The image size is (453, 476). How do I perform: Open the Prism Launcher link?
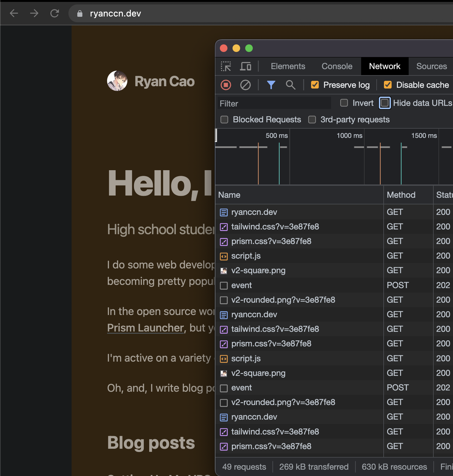click(x=145, y=328)
